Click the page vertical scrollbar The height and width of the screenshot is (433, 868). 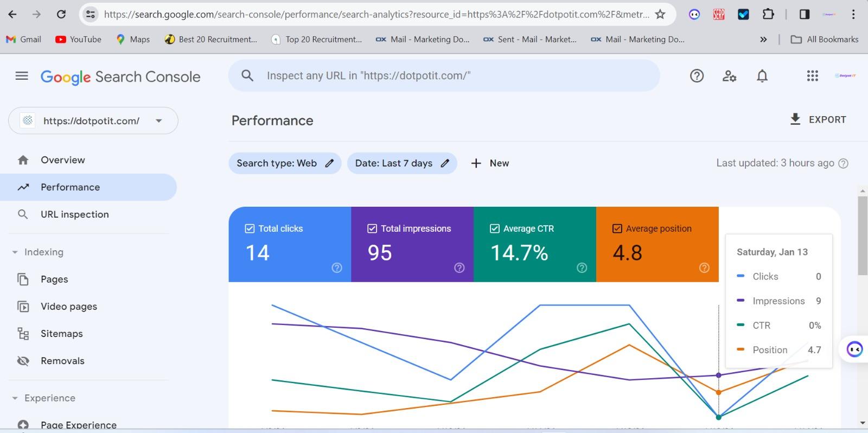862,236
